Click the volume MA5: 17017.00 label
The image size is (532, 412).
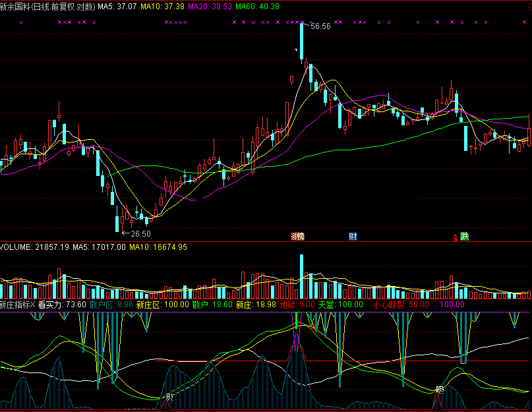[x=99, y=247]
